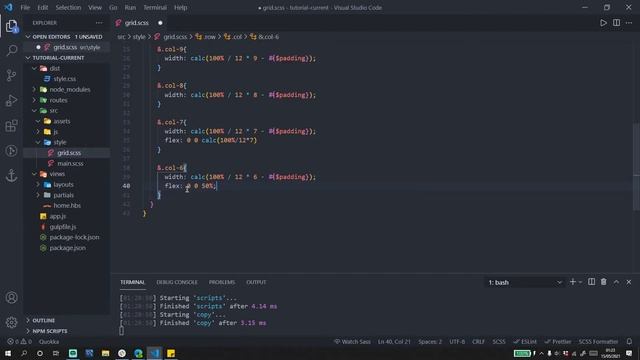Open the Terminal menu

pos(155,7)
